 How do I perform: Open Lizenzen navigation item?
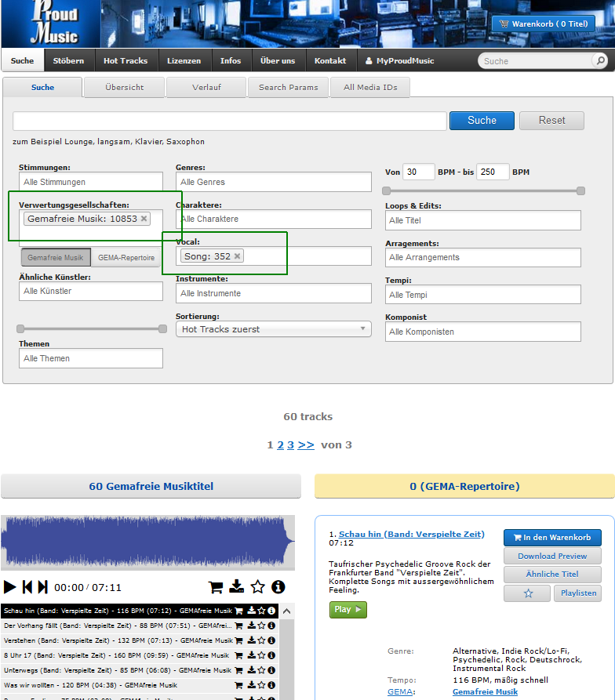[184, 60]
